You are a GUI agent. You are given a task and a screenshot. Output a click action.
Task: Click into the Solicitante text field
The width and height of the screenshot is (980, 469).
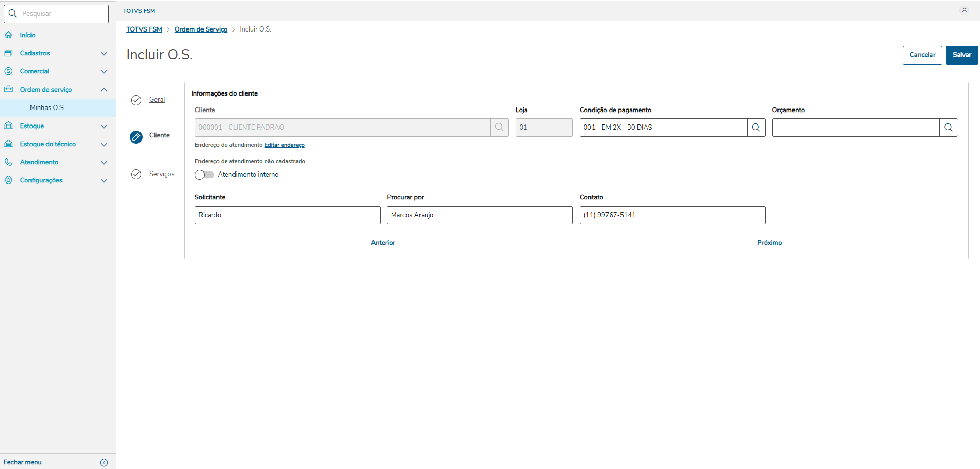tap(287, 215)
